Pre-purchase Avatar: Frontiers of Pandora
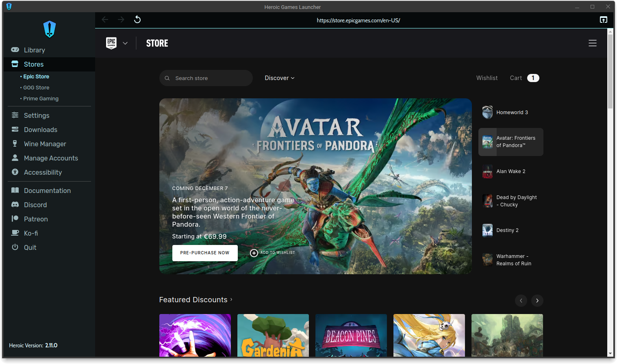Viewport: 617px width, 364px height. [205, 253]
